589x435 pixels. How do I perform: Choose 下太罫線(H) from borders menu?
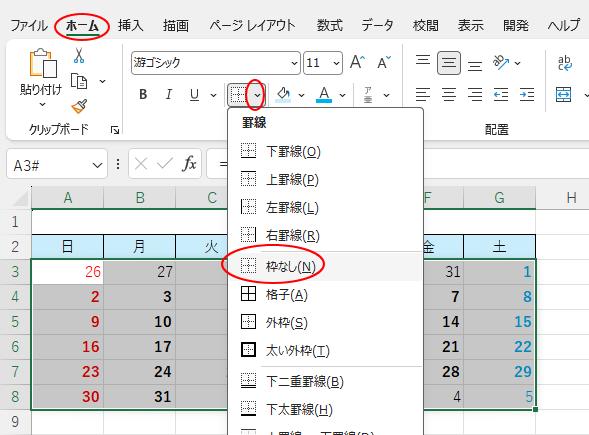[325, 409]
